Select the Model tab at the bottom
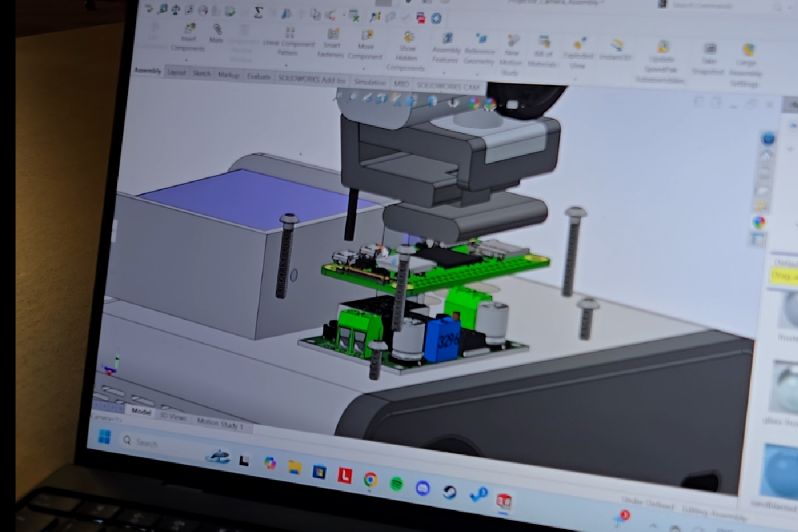 point(141,412)
